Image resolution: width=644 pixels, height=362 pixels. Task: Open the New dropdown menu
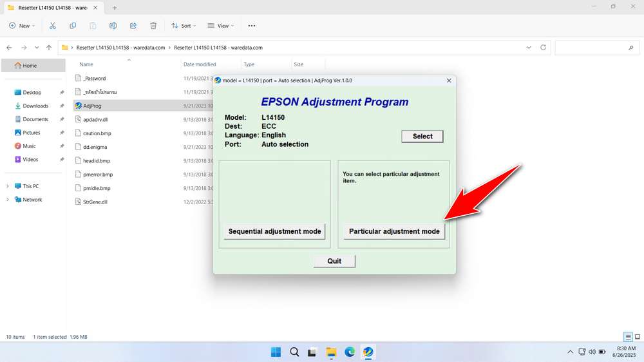(22, 26)
